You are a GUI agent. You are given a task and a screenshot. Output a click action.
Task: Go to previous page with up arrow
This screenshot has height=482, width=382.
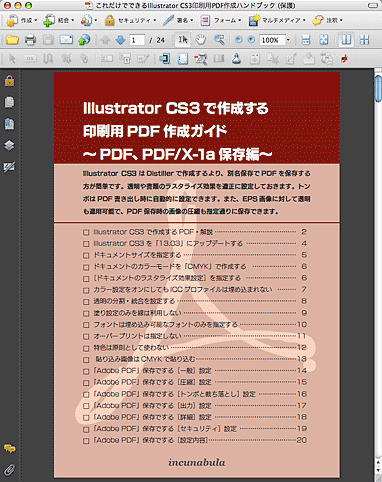pyautogui.click(x=105, y=40)
